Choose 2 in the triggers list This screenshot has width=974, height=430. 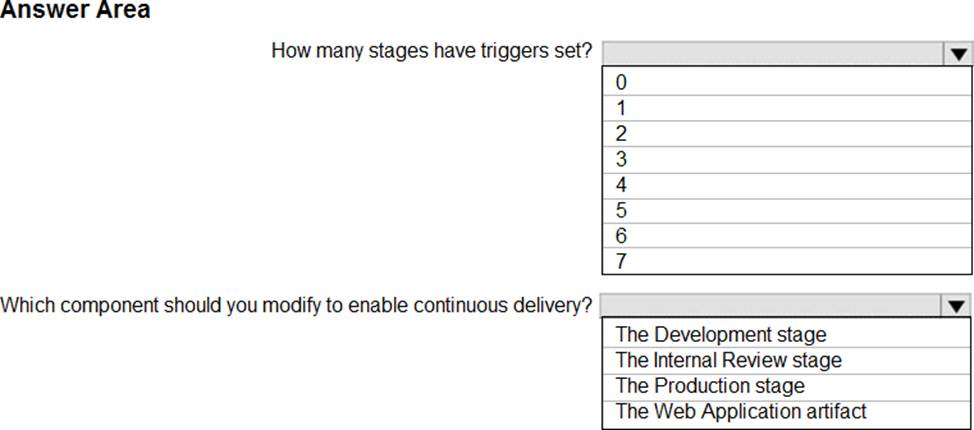point(622,134)
